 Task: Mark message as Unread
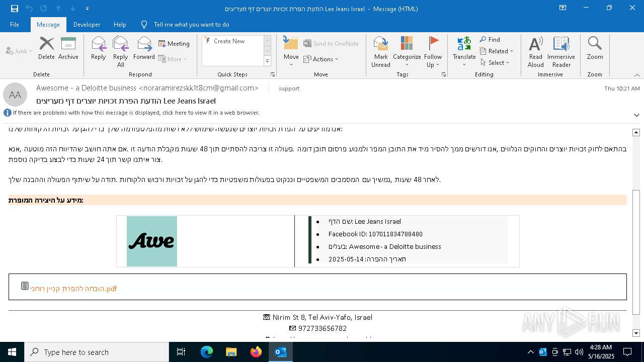pyautogui.click(x=381, y=51)
